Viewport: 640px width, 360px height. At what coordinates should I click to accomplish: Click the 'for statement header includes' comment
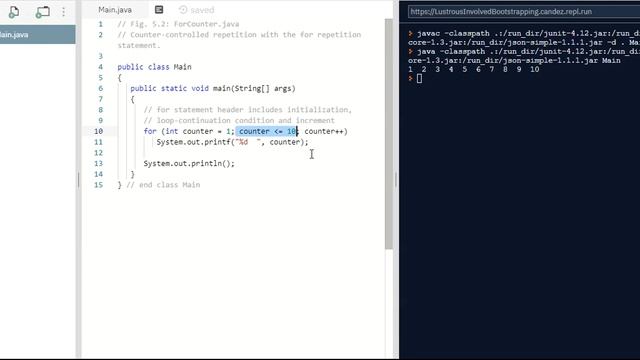pyautogui.click(x=247, y=110)
